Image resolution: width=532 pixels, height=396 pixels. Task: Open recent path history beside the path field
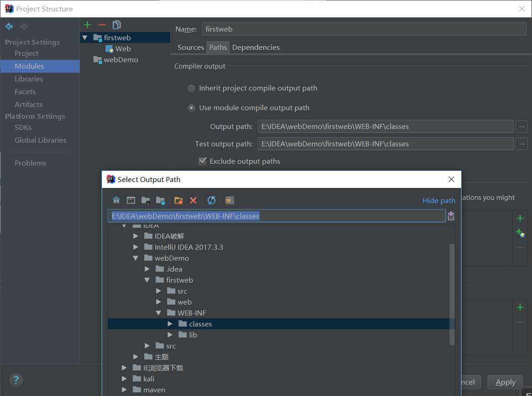coord(451,216)
